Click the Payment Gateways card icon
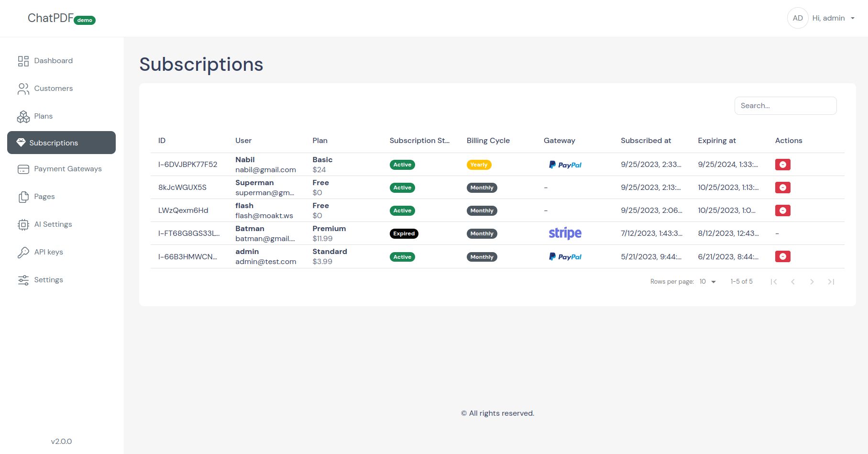The image size is (868, 454). pyautogui.click(x=23, y=169)
